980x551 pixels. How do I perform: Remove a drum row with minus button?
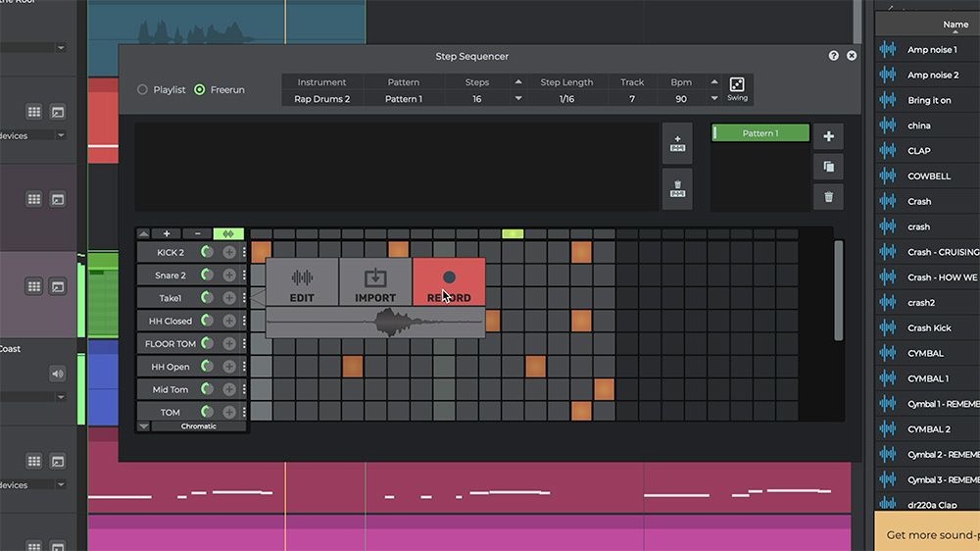click(198, 234)
